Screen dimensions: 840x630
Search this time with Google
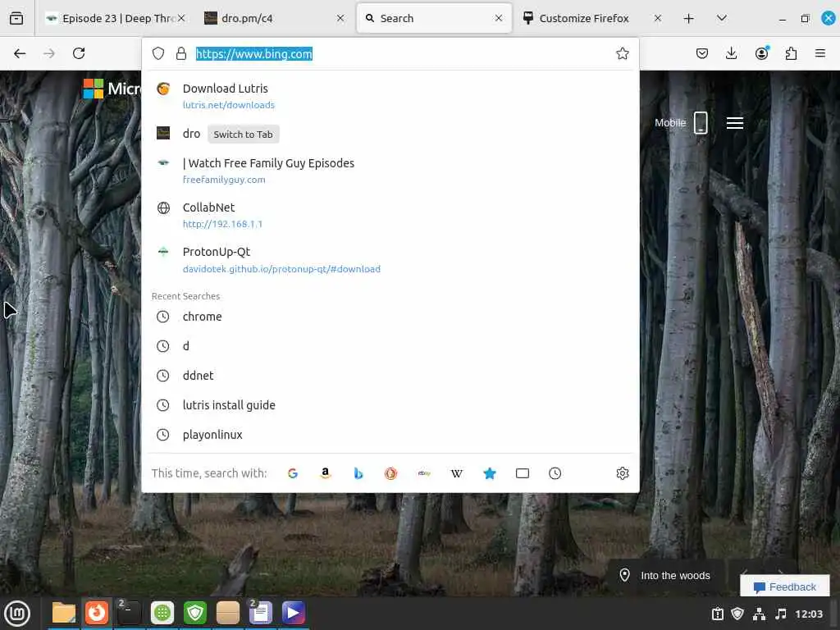point(293,473)
